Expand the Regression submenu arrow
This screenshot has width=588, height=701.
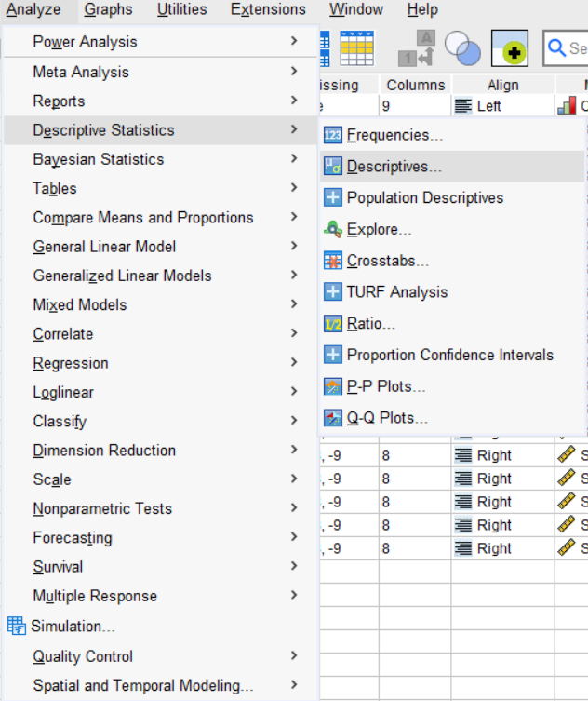tap(294, 362)
